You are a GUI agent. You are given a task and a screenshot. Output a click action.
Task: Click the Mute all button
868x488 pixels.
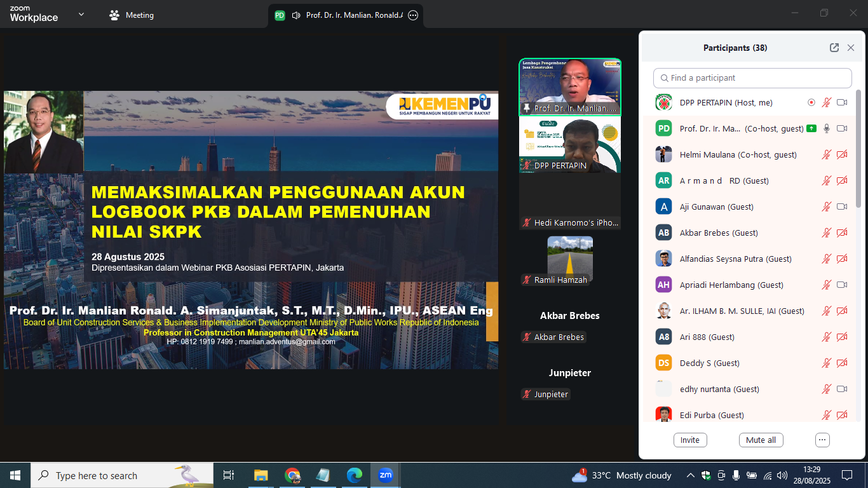point(761,440)
